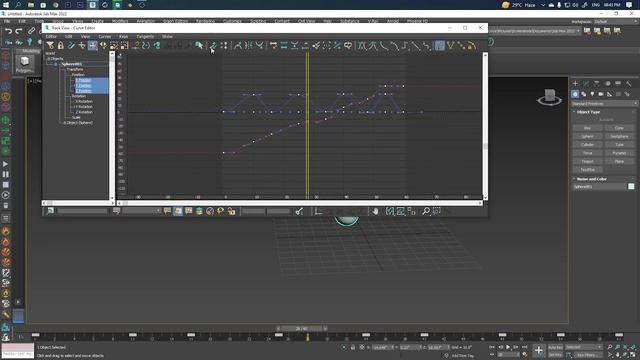Open Filters in Curve Editor toolbar
Screen dimensions: 640x360
[50, 45]
